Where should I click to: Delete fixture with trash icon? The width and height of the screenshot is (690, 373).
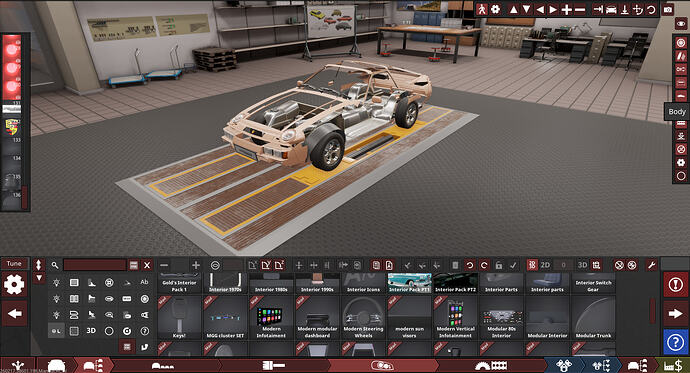(x=455, y=265)
